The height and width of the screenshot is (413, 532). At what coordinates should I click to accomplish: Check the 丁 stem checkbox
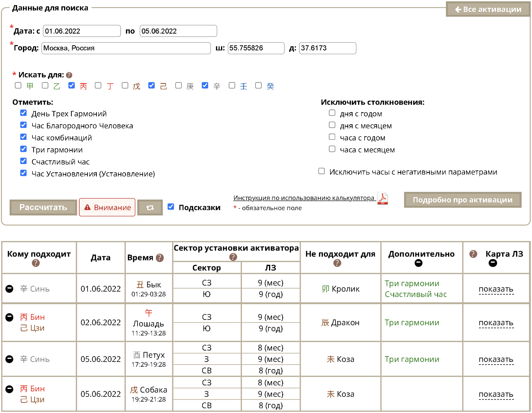98,86
